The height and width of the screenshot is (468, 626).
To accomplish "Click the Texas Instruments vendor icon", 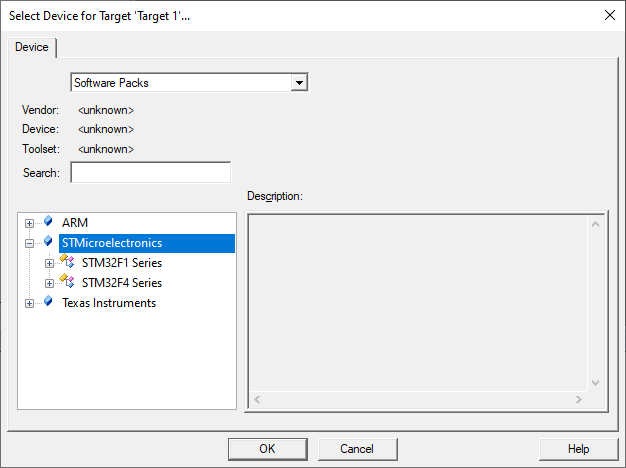I will [x=48, y=301].
